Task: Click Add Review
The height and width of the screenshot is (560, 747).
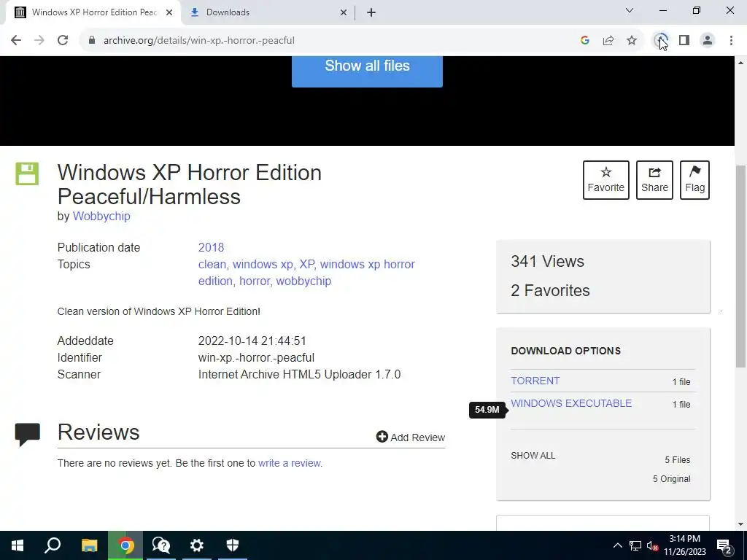Action: [411, 437]
